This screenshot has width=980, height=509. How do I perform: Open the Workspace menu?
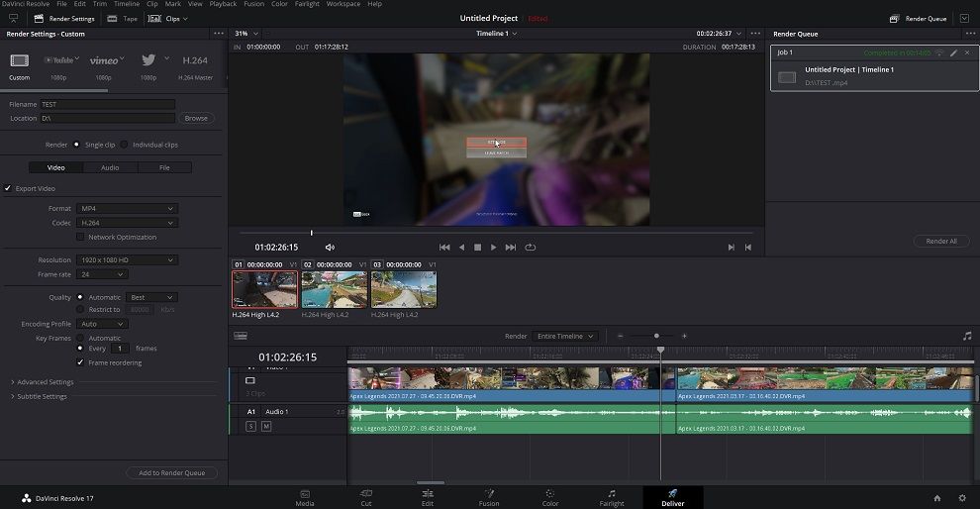(x=343, y=4)
